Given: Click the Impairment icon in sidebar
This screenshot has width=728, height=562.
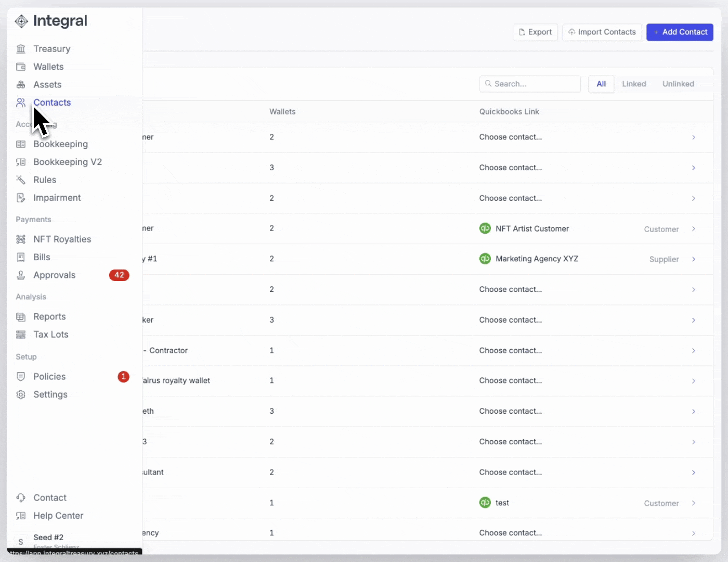Looking at the screenshot, I should click(21, 198).
